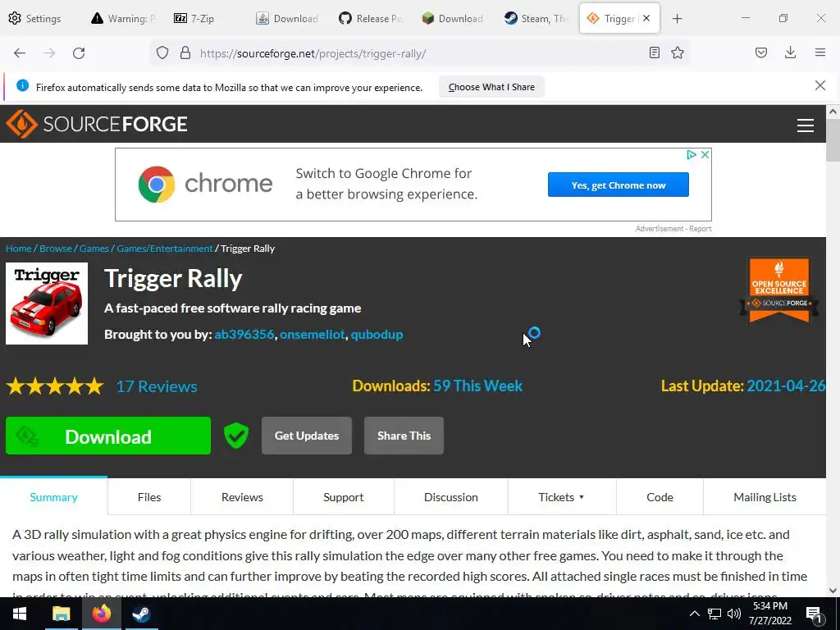The width and height of the screenshot is (840, 630).
Task: Open Firefox application menu
Action: (820, 52)
